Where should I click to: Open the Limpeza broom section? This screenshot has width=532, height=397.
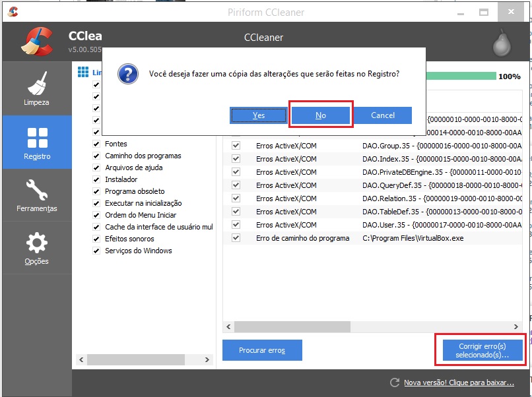[x=37, y=88]
